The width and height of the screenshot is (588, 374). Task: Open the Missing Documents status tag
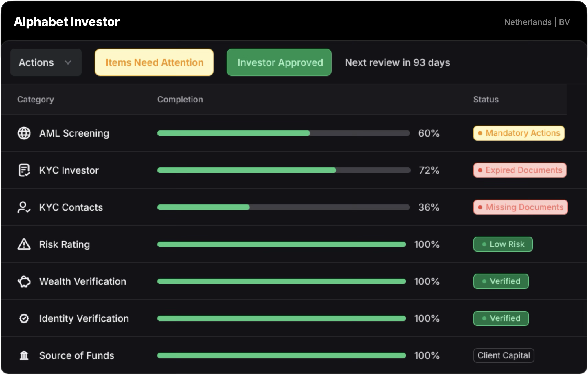(x=520, y=207)
